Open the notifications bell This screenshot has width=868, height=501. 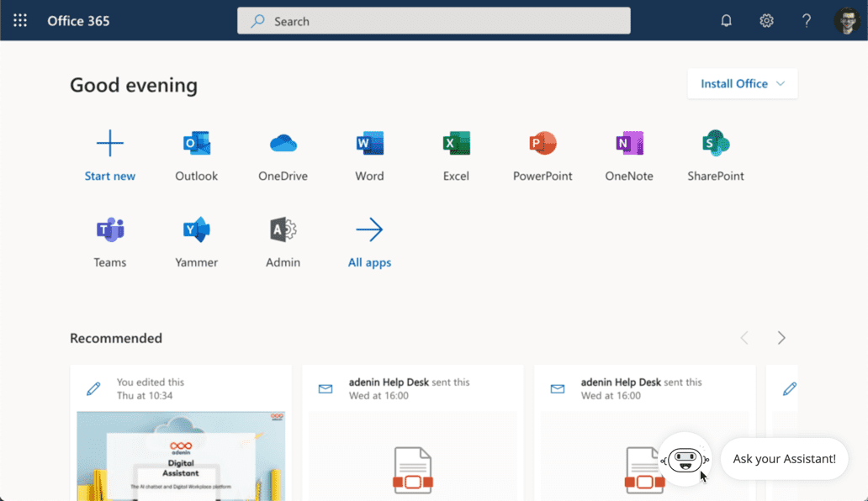click(727, 20)
